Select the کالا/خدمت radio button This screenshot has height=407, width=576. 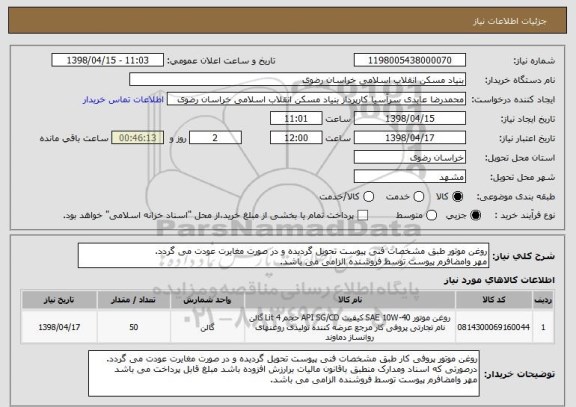(x=368, y=197)
